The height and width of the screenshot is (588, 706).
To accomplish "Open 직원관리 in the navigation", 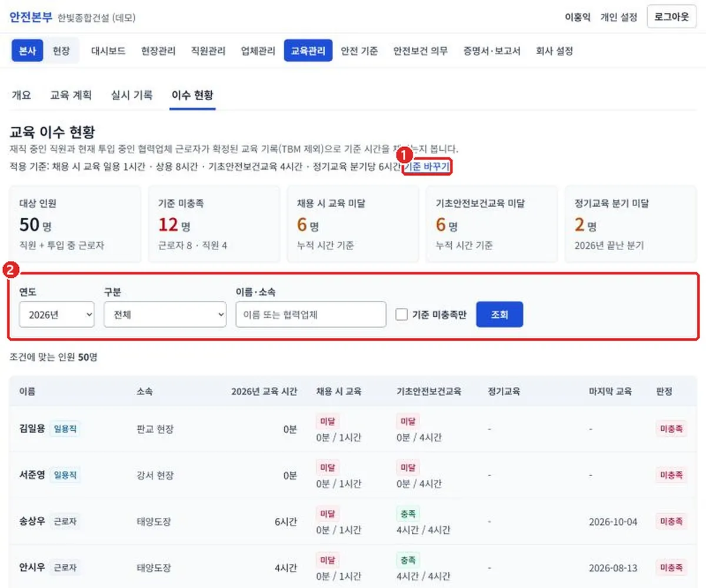I will (208, 51).
